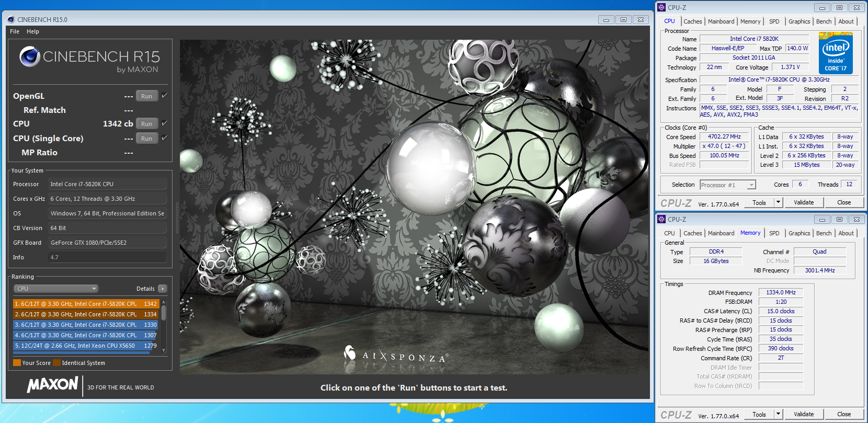This screenshot has height=423, width=868.
Task: Click the DRAM Frequency value 1334.0 MHz
Action: pyautogui.click(x=781, y=292)
